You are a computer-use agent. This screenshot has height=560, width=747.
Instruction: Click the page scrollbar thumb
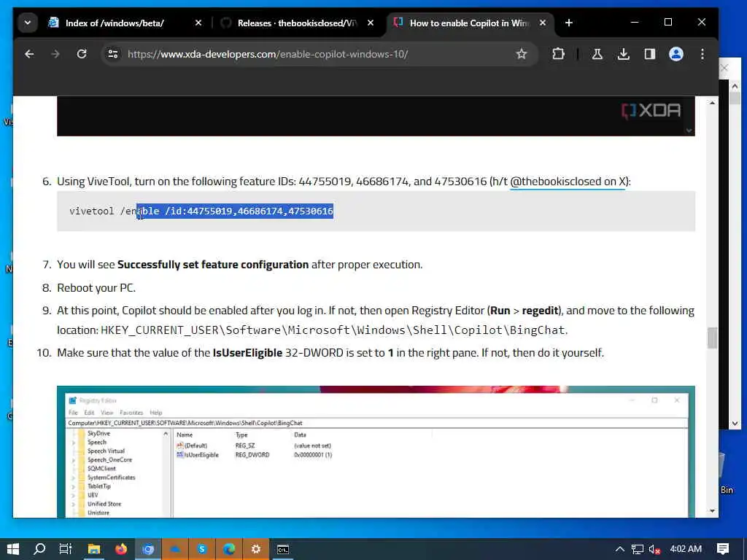point(712,338)
